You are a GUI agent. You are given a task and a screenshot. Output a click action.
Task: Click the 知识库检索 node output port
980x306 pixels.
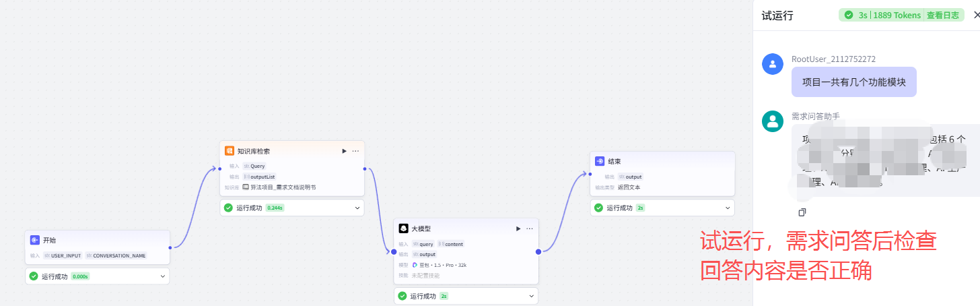(x=364, y=169)
